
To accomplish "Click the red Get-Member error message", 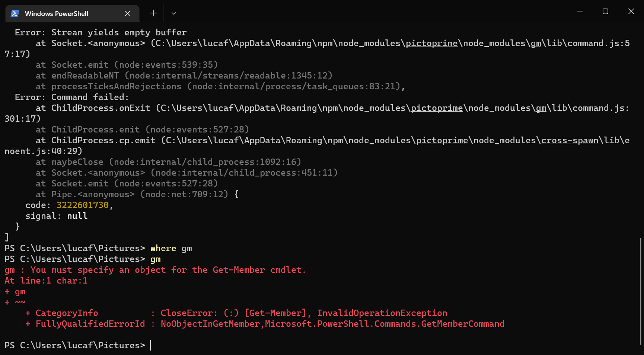I will (156, 270).
